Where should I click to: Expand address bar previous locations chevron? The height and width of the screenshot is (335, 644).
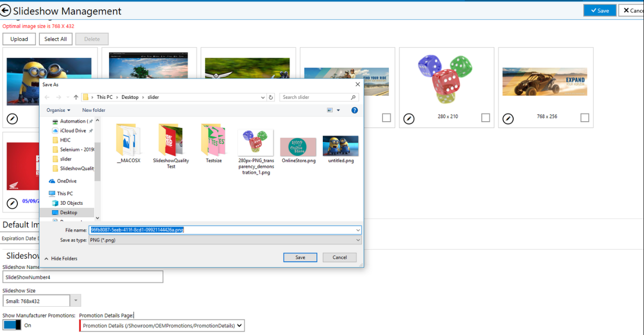tap(263, 97)
